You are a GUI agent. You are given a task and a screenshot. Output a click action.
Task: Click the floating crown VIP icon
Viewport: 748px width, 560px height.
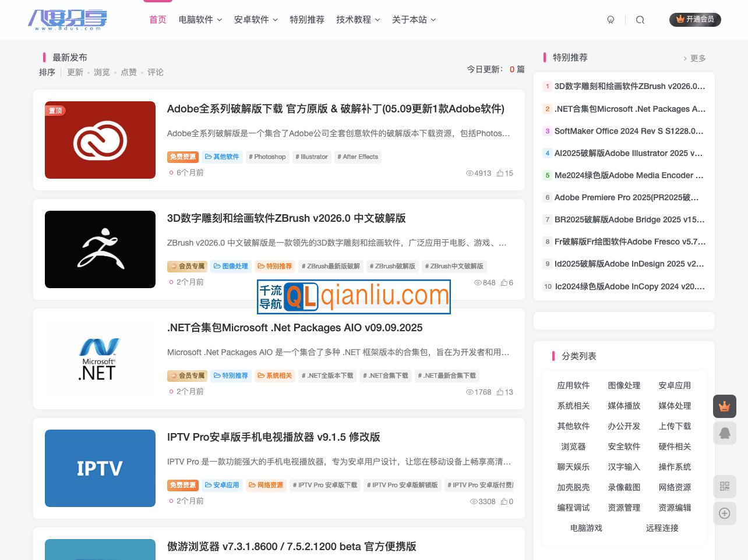[x=725, y=406]
